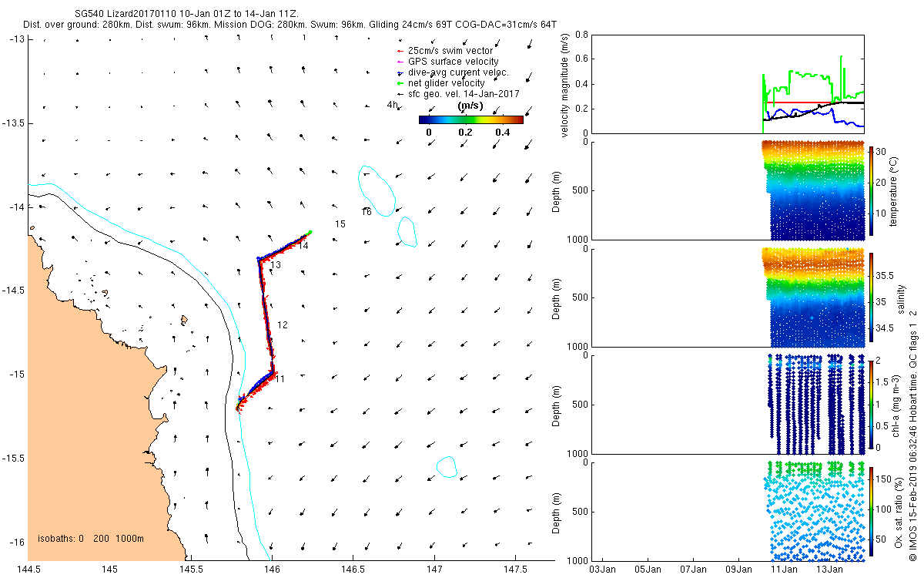Select the 'GPS surface velocity' legend text
The height and width of the screenshot is (578, 924).
[x=453, y=62]
